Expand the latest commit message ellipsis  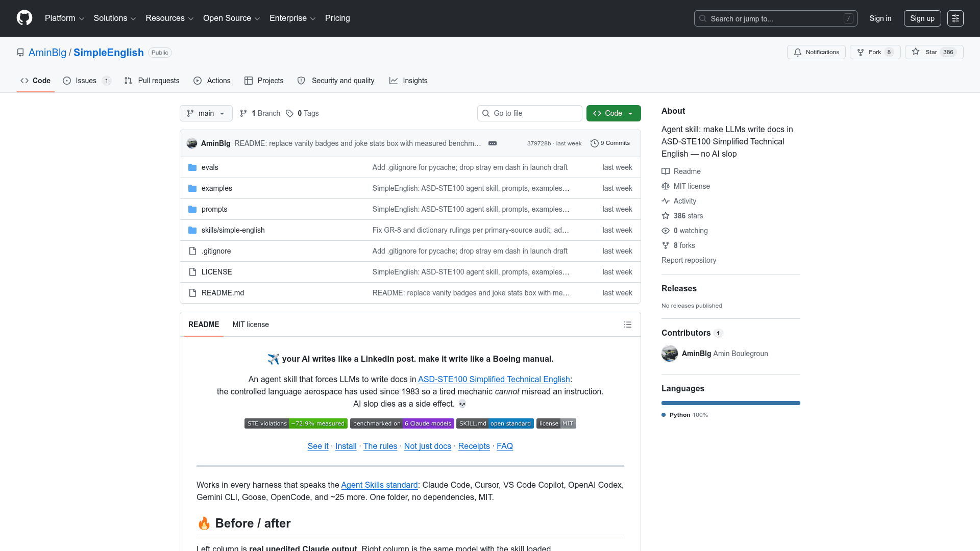[x=493, y=143]
